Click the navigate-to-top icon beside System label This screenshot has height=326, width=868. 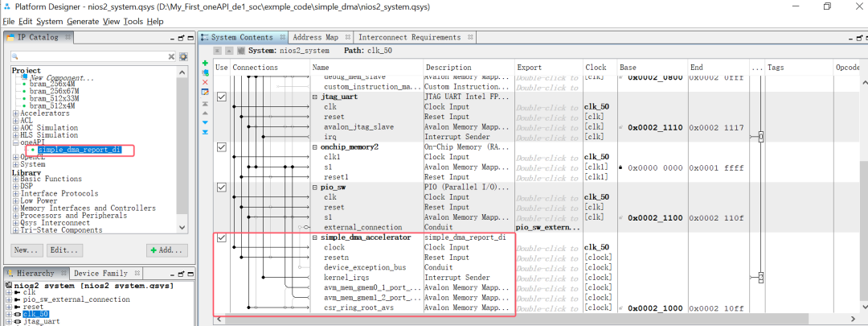pos(218,51)
